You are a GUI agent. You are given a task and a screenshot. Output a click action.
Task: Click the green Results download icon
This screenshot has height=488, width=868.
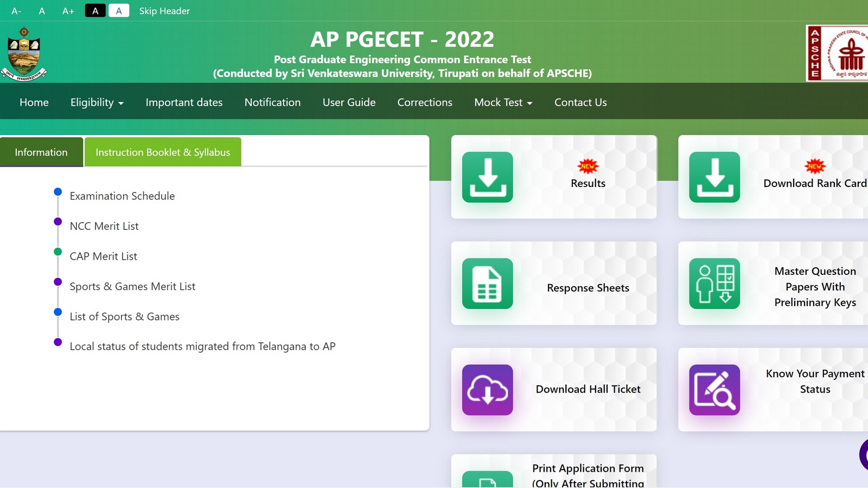487,177
